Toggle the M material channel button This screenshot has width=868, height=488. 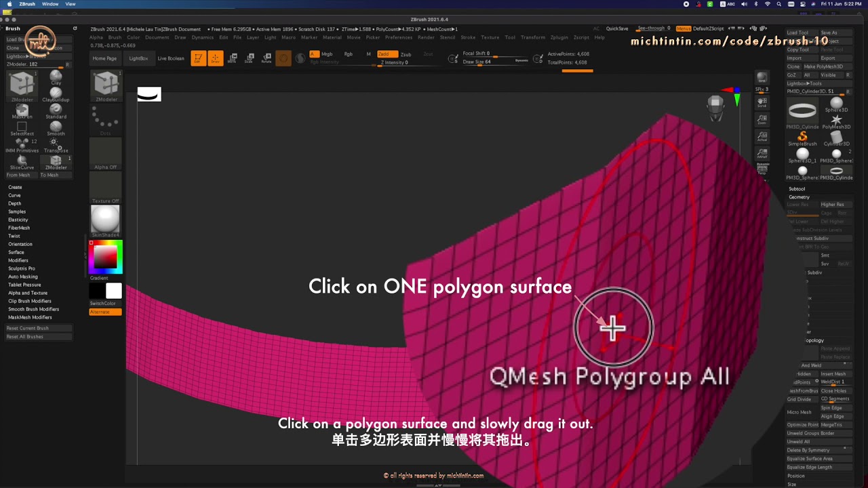point(368,54)
